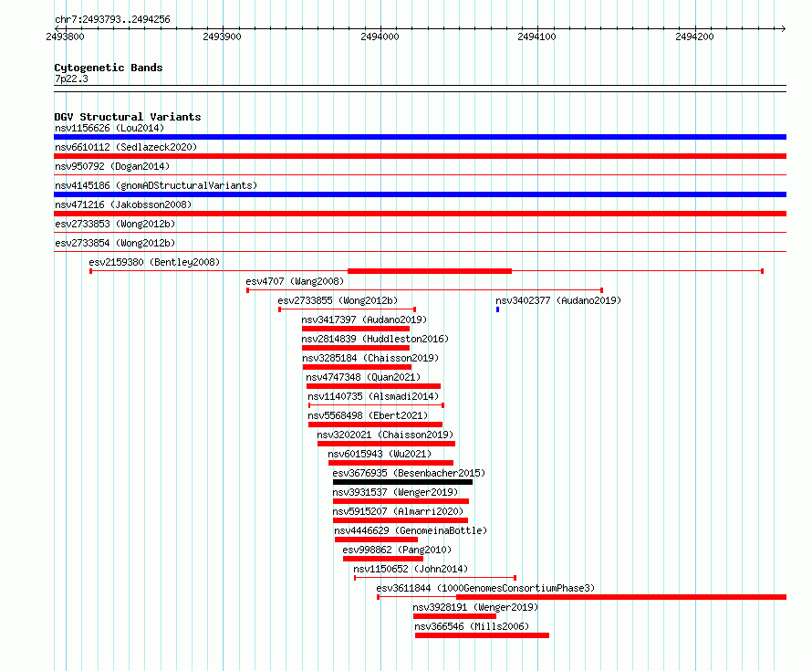Click the esv998862 (Pang2010) label
The height and width of the screenshot is (671, 812).
pyautogui.click(x=397, y=550)
